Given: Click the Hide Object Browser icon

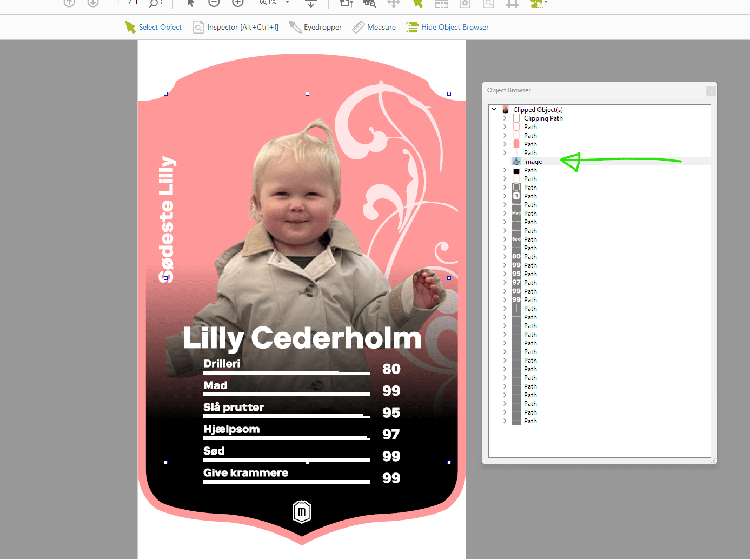Looking at the screenshot, I should click(x=413, y=27).
